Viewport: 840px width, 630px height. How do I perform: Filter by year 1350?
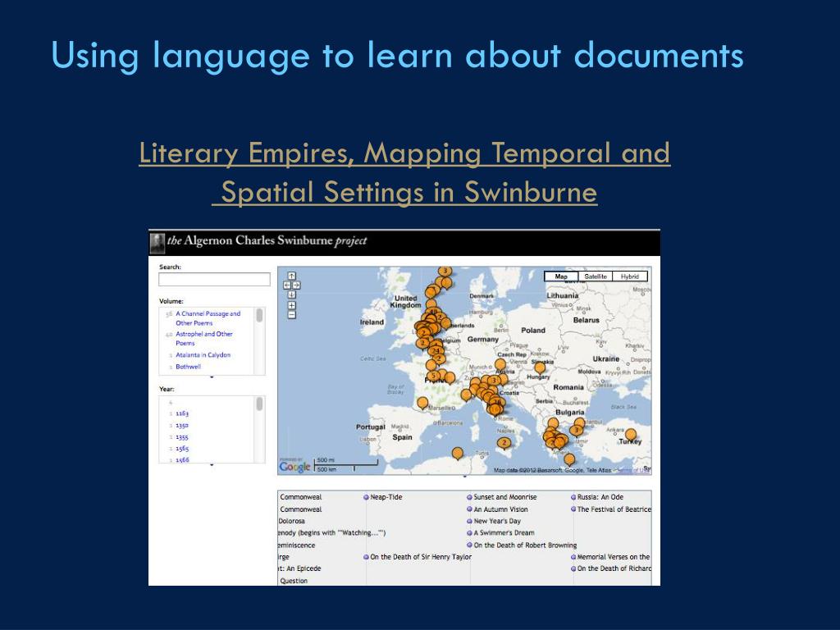coord(182,426)
